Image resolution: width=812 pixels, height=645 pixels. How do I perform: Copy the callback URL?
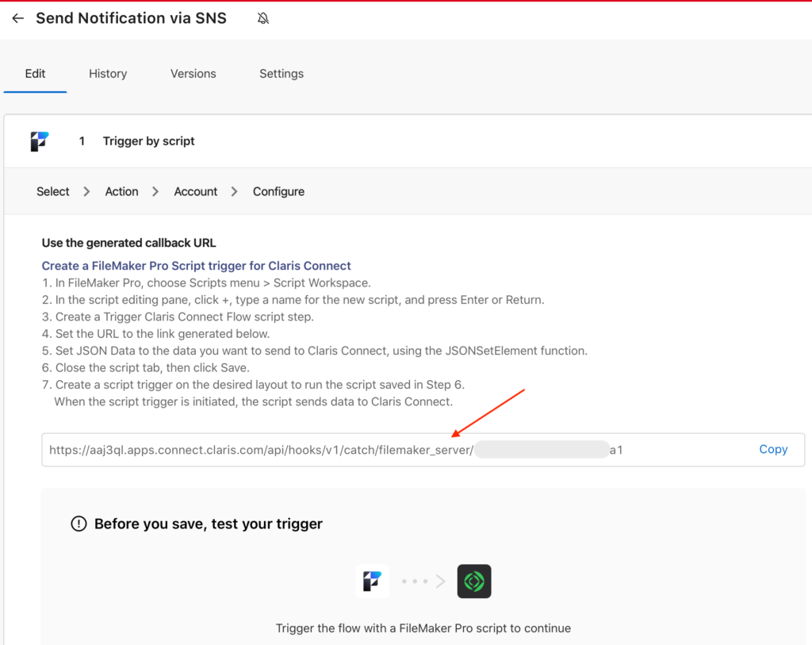pos(772,450)
